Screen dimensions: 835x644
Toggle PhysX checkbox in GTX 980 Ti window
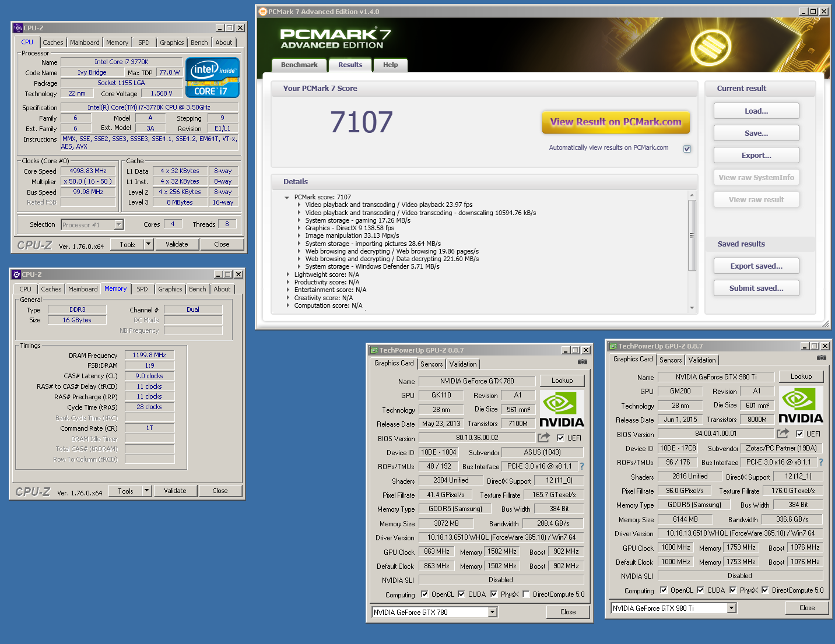pos(733,590)
